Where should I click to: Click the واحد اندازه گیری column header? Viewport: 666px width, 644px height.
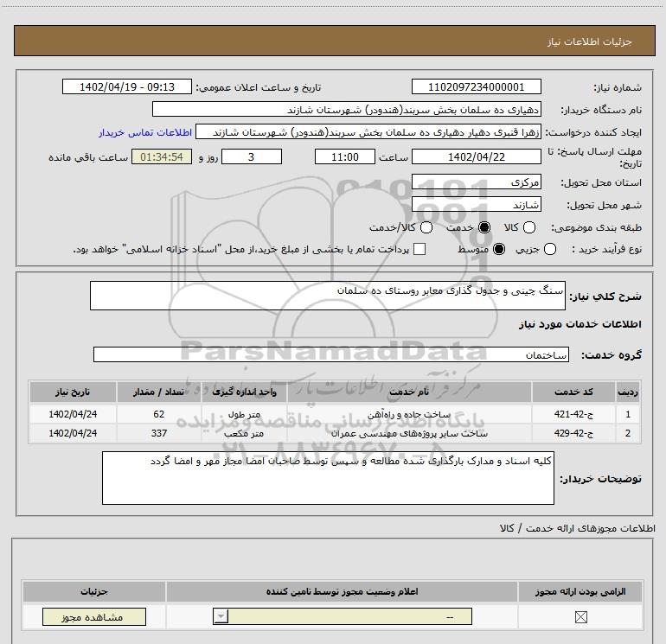(x=244, y=392)
